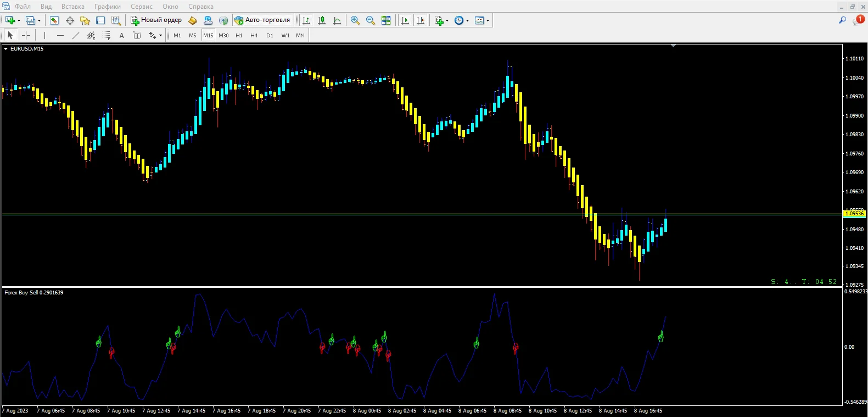This screenshot has width=868, height=418.
Task: Open the arrows objects icon
Action: (x=152, y=35)
